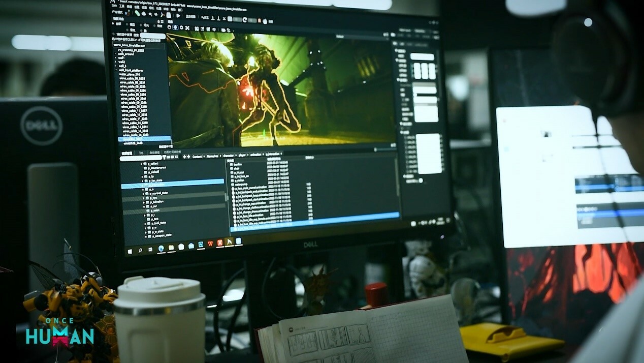The width and height of the screenshot is (644, 363).
Task: Expand the p_weapon_state folder
Action: (146, 236)
